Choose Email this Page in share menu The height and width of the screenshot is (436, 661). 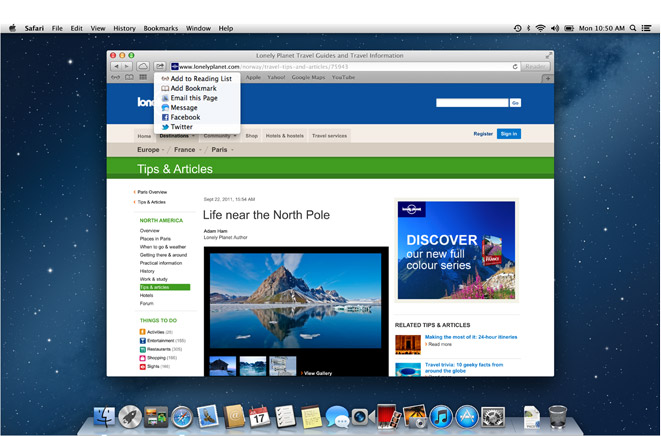pyautogui.click(x=197, y=98)
